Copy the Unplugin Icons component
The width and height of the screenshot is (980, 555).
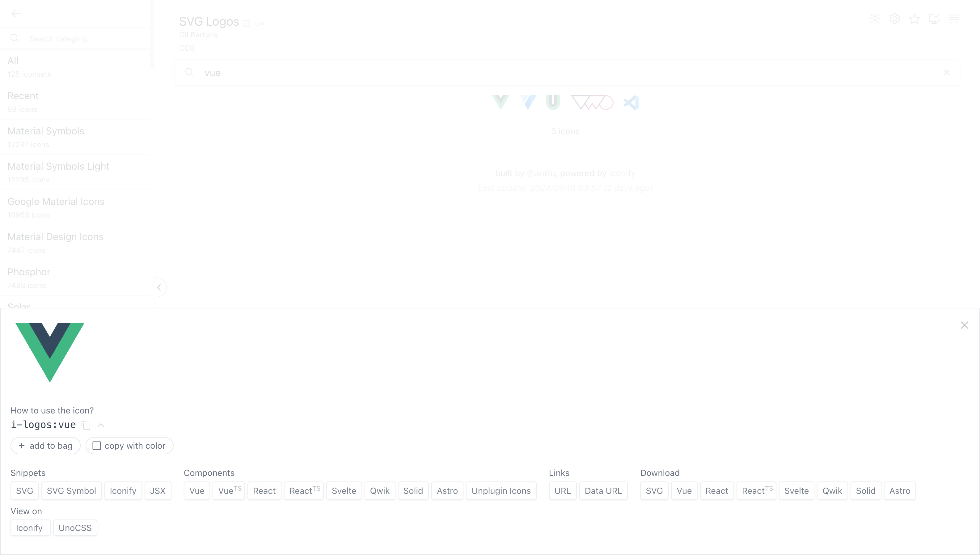click(x=501, y=491)
